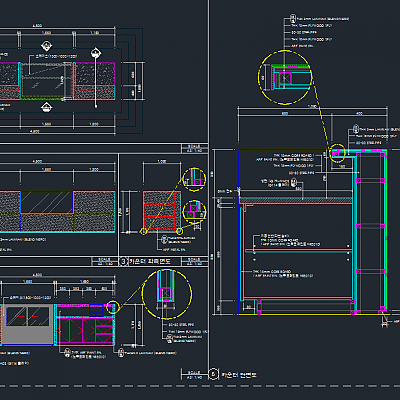400x400 pixels.
Task: Select the drawer stack in the bottom elevation cabinet
Action: tap(104, 330)
